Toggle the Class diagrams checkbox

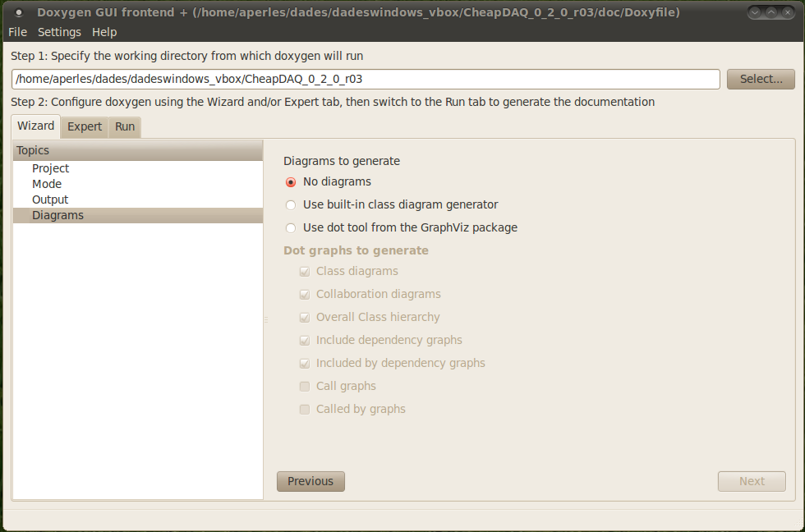tap(305, 272)
